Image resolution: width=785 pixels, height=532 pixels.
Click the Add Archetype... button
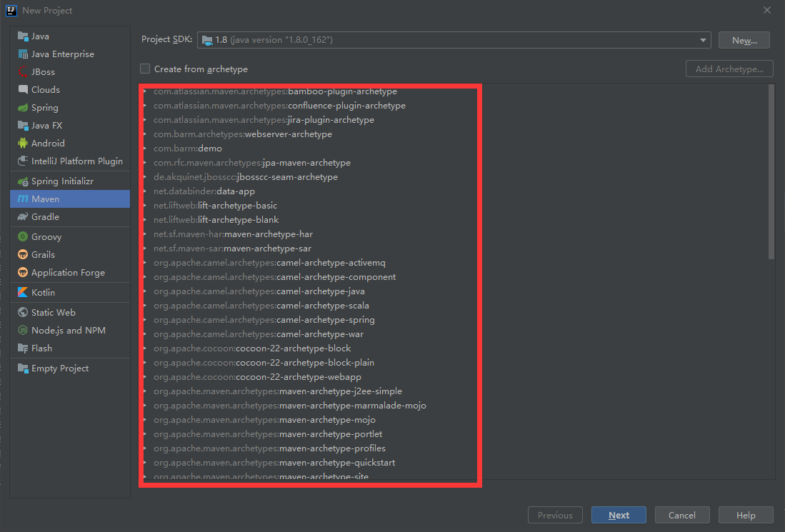point(729,69)
